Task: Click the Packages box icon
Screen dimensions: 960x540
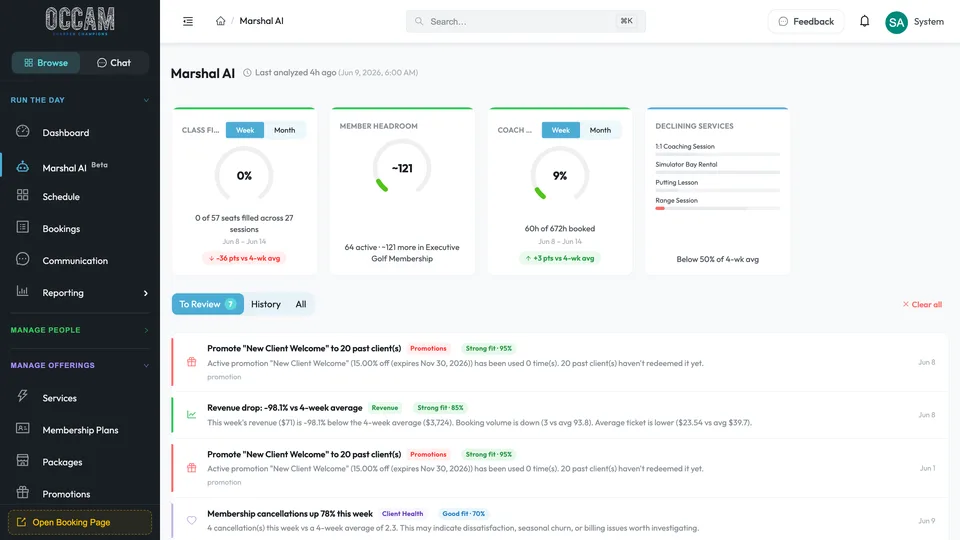Action: 23,460
